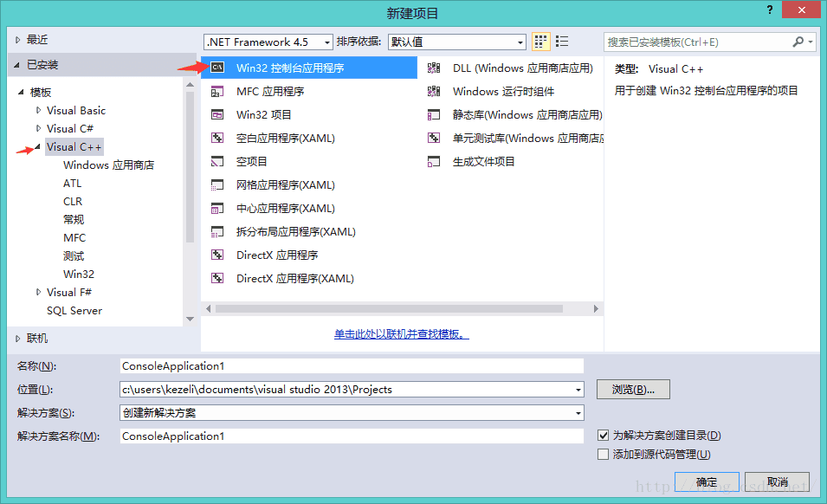
Task: Pick the 拆分布局应用程序(XAML) template icon
Action: 217,231
